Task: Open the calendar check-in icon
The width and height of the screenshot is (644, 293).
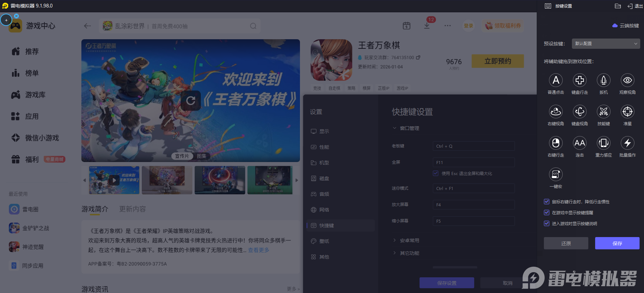Action: coord(407,26)
